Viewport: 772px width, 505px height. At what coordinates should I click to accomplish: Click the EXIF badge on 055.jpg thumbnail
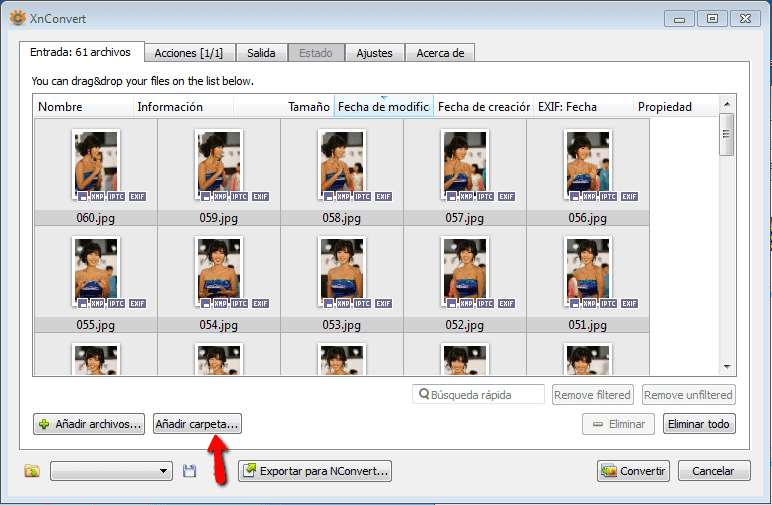pos(137,303)
